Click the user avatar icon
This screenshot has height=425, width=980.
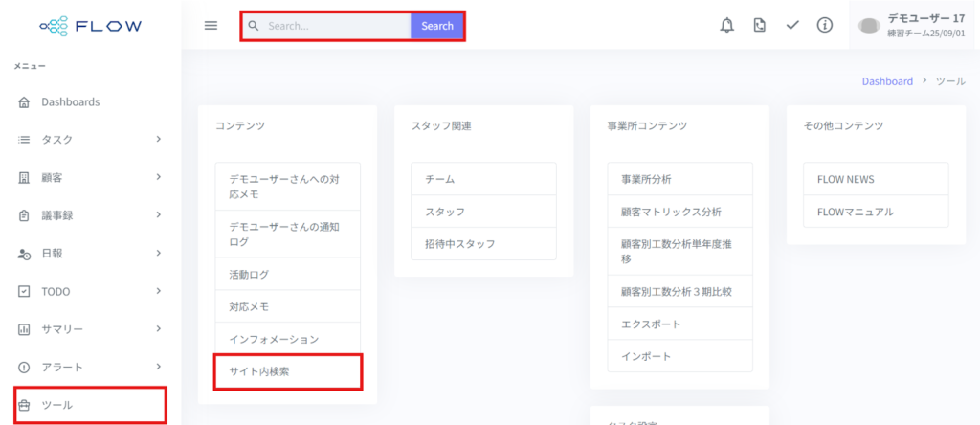tap(869, 26)
